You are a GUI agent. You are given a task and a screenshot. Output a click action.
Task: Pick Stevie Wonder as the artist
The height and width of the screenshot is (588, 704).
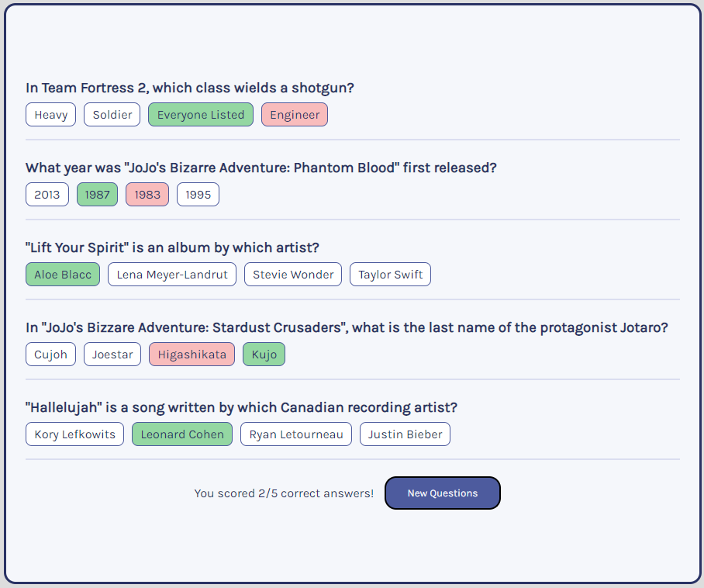click(x=293, y=275)
